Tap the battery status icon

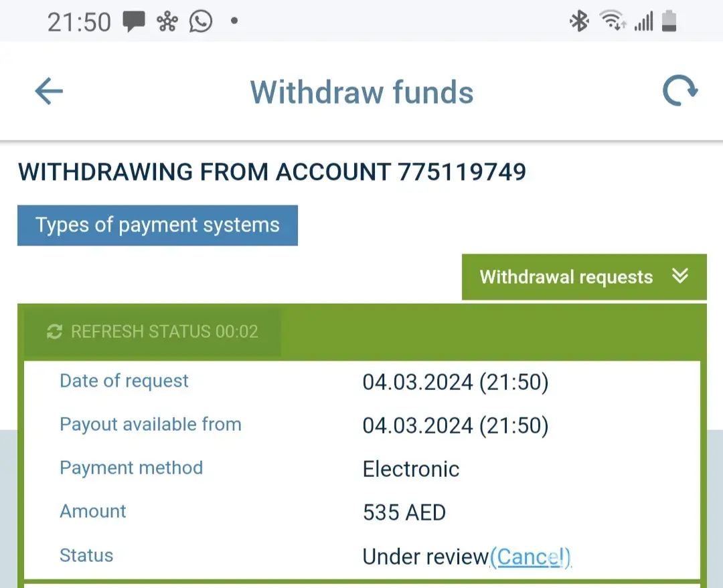tap(669, 22)
